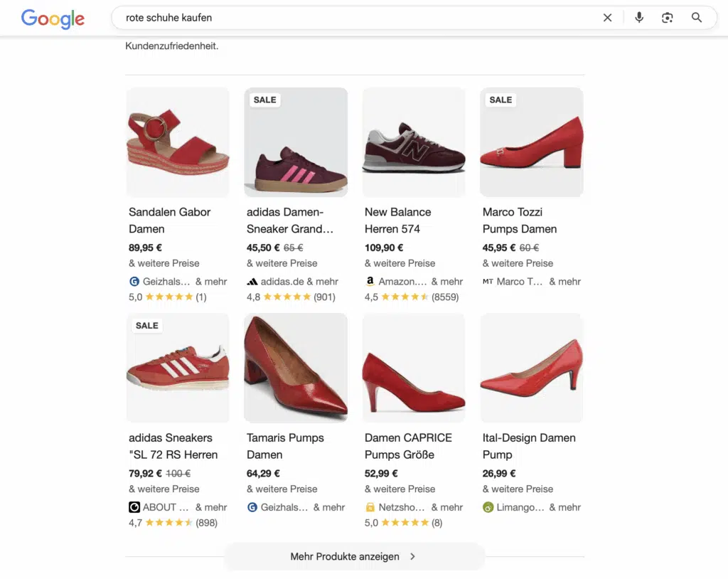Open the New Balance Herren 574 listing
The image size is (728, 579).
(x=398, y=221)
